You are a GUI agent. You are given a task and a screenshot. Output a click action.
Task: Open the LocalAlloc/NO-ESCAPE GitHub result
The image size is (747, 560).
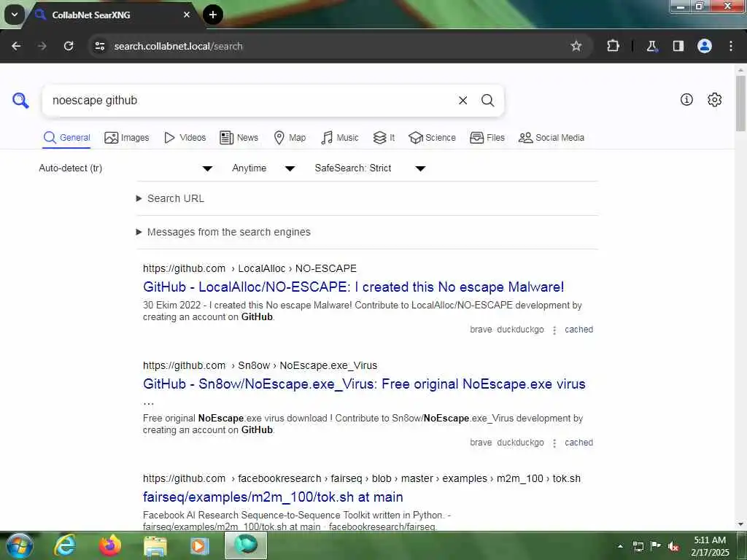(354, 287)
